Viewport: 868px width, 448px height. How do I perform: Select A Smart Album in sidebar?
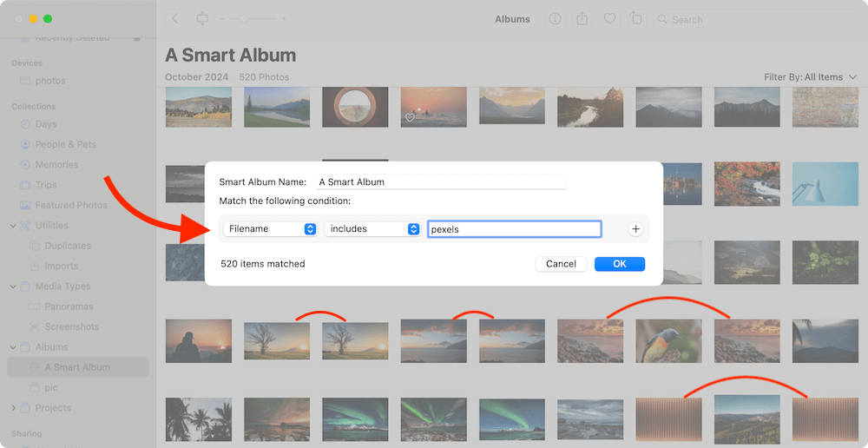[78, 367]
